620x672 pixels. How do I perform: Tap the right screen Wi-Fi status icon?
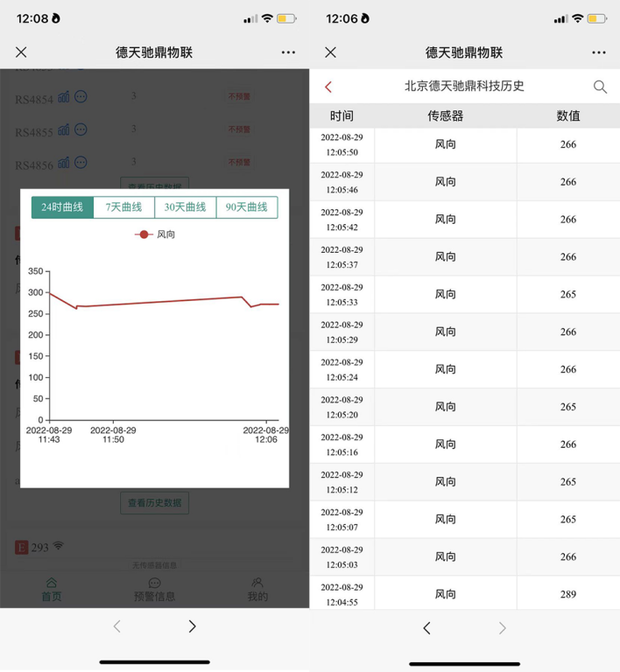click(578, 18)
